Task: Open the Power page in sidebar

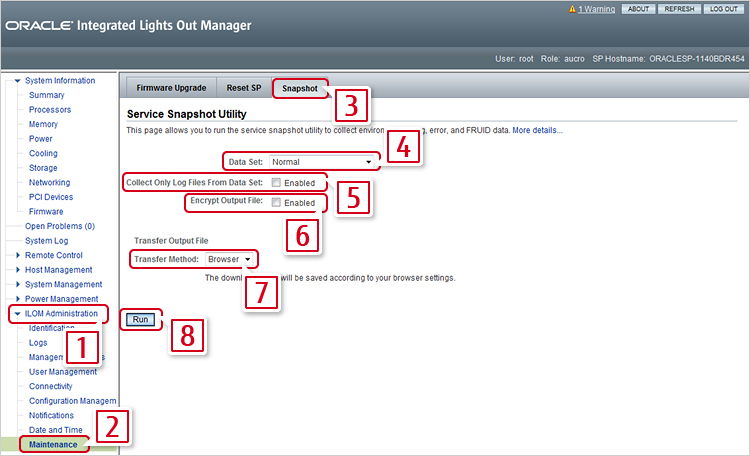Action: coord(41,139)
